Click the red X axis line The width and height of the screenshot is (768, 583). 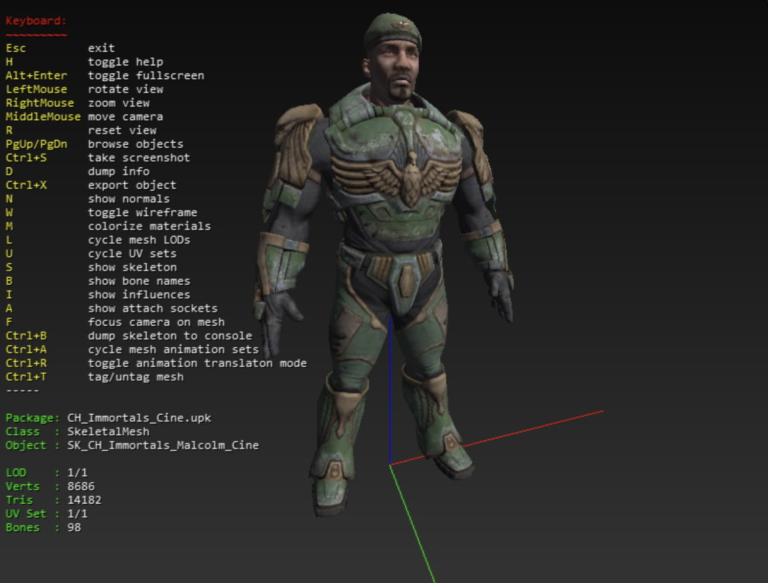point(520,435)
